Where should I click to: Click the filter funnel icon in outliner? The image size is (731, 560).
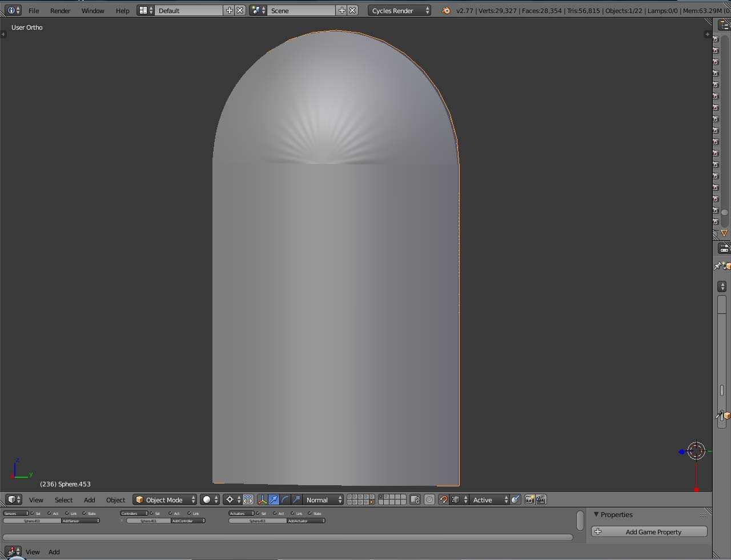[724, 233]
